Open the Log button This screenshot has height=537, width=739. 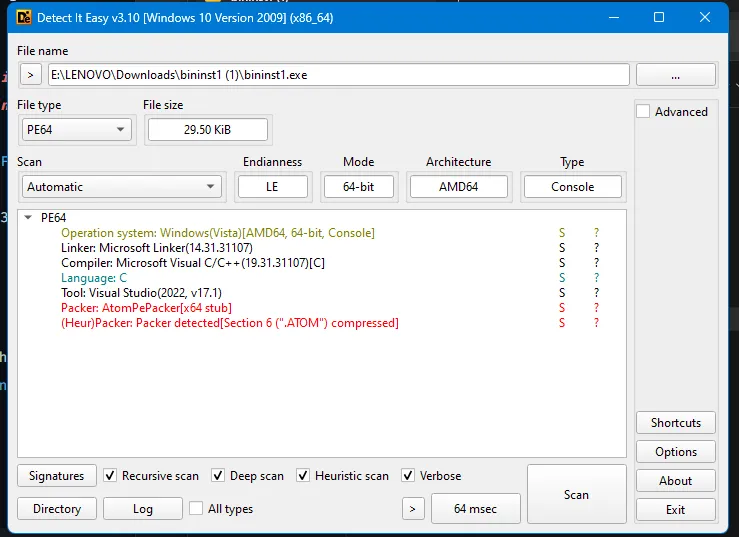point(143,509)
